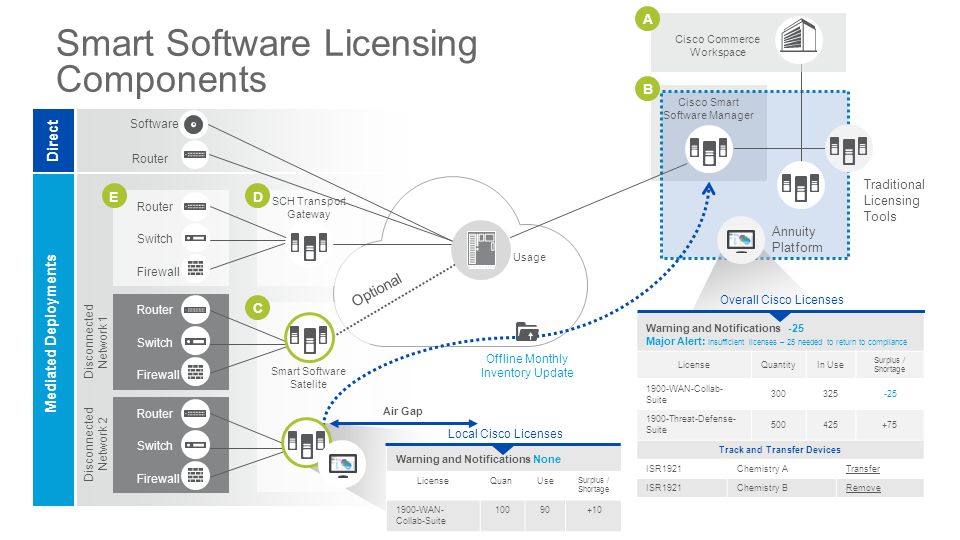Click the +75 surplus value
Viewport: 960px width, 540px height.
[x=889, y=424]
